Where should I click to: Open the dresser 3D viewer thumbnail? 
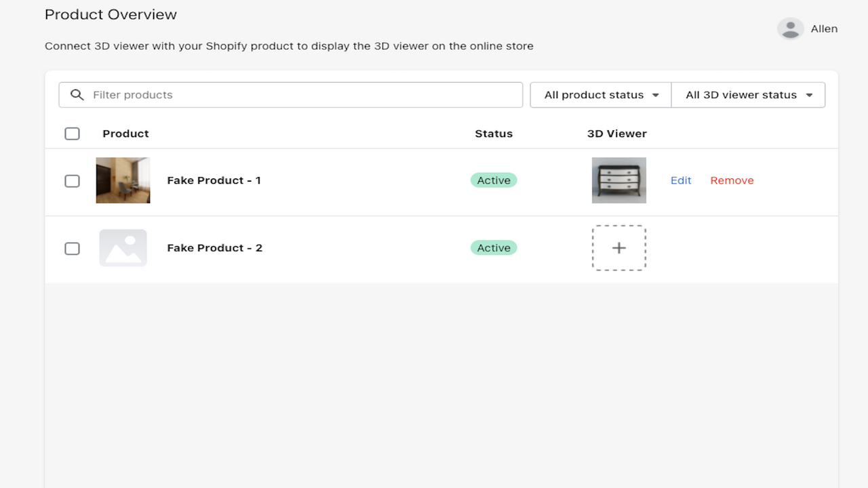[618, 180]
